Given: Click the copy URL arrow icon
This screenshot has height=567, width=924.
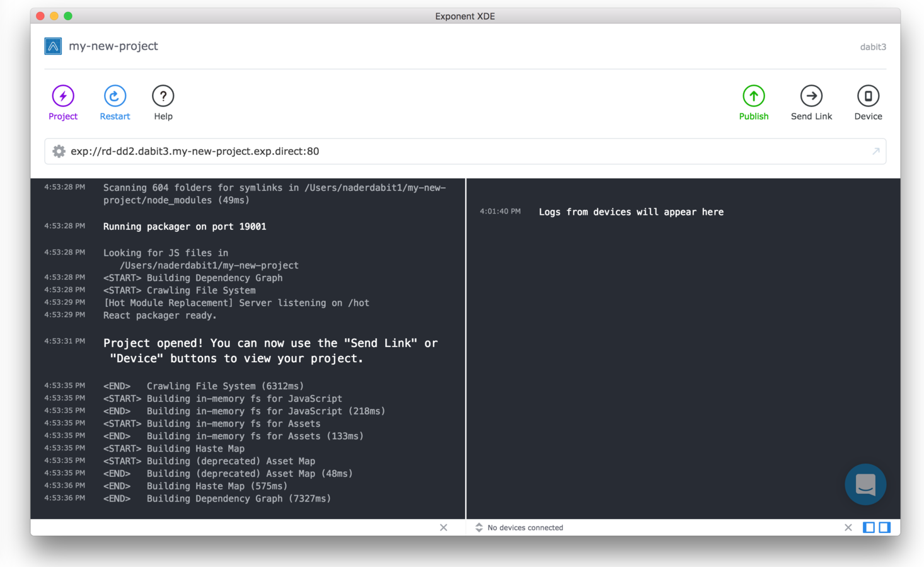Looking at the screenshot, I should 875,151.
